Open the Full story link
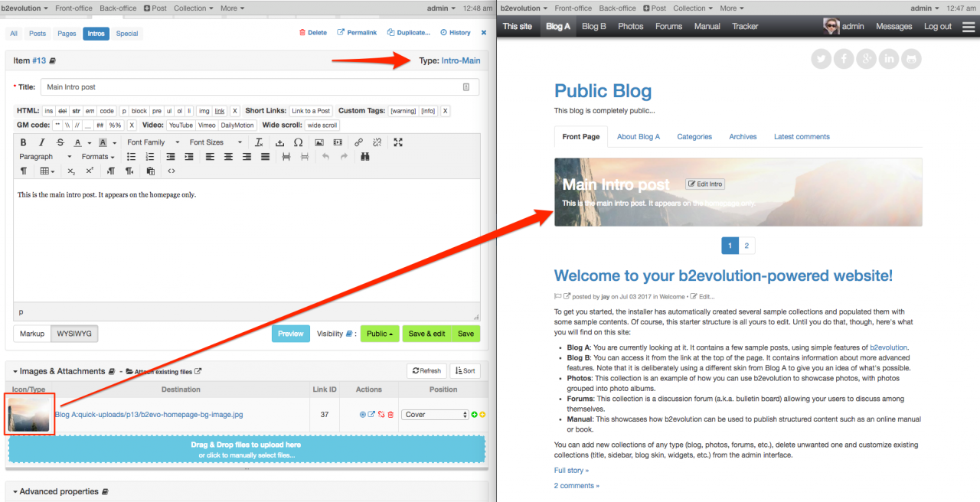Viewport: 980px width, 502px height. [x=570, y=470]
